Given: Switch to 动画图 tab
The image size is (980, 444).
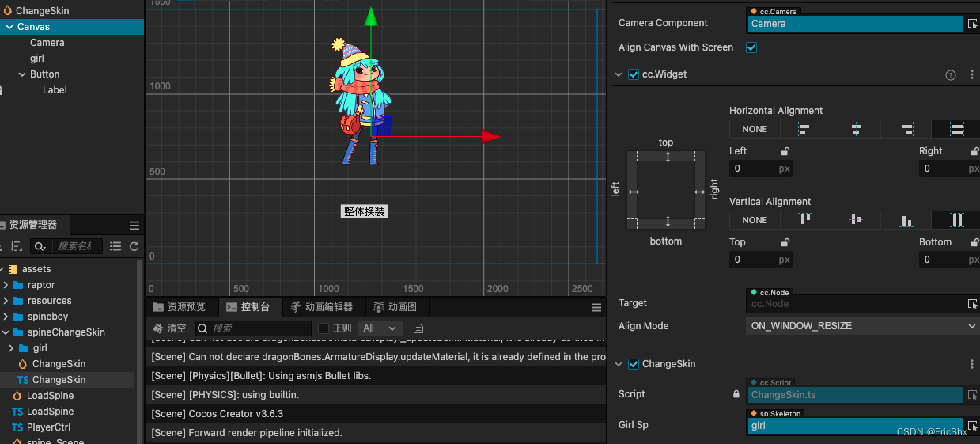Looking at the screenshot, I should (395, 307).
